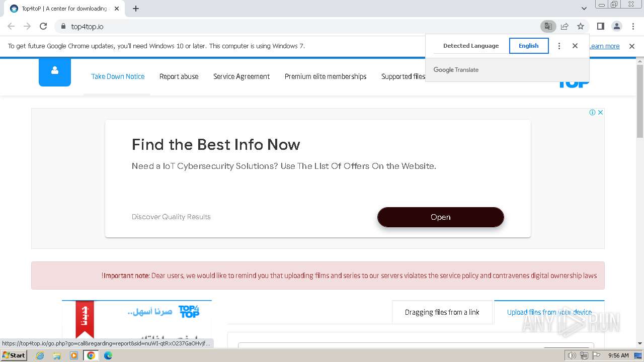Screen dimensions: 644x362
Task: Open Chrome three-dot main menu
Action: pyautogui.click(x=633, y=26)
